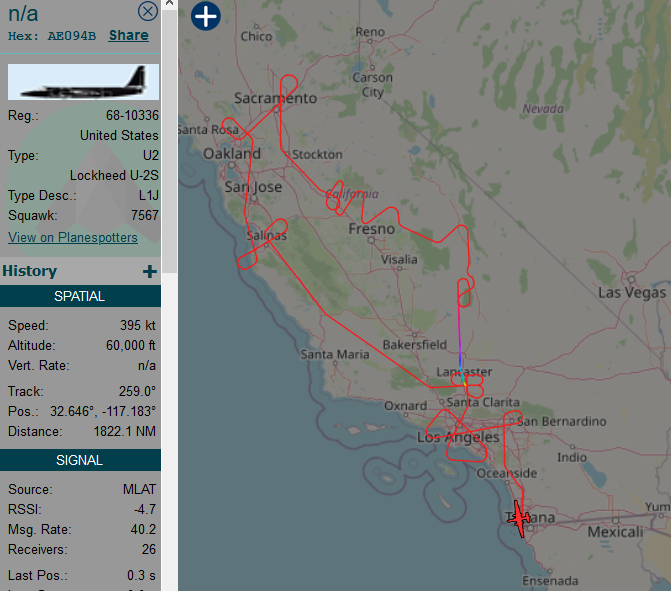This screenshot has width=671, height=591.
Task: Click the n/a callsign title
Action: click(x=23, y=14)
